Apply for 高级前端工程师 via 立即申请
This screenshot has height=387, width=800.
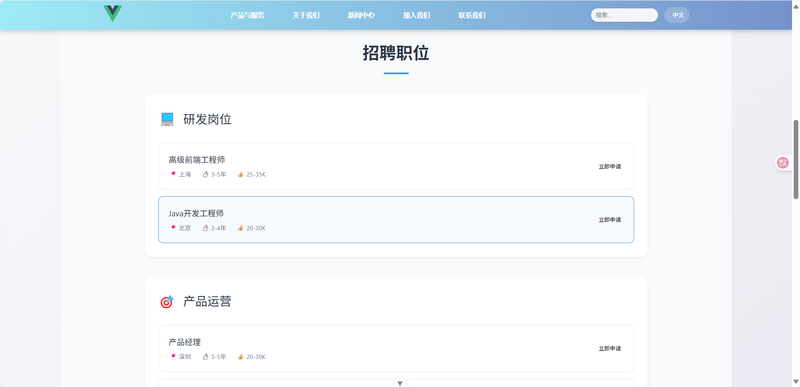[610, 166]
